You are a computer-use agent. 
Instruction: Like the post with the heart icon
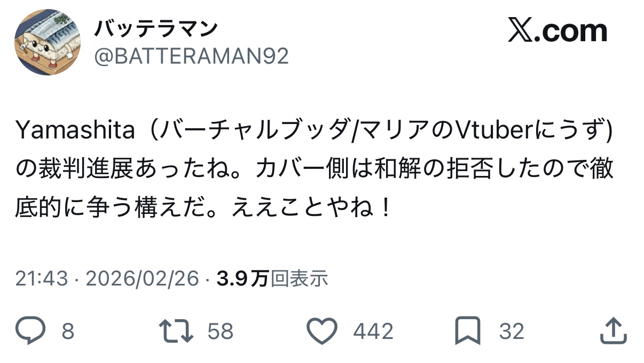point(323,331)
